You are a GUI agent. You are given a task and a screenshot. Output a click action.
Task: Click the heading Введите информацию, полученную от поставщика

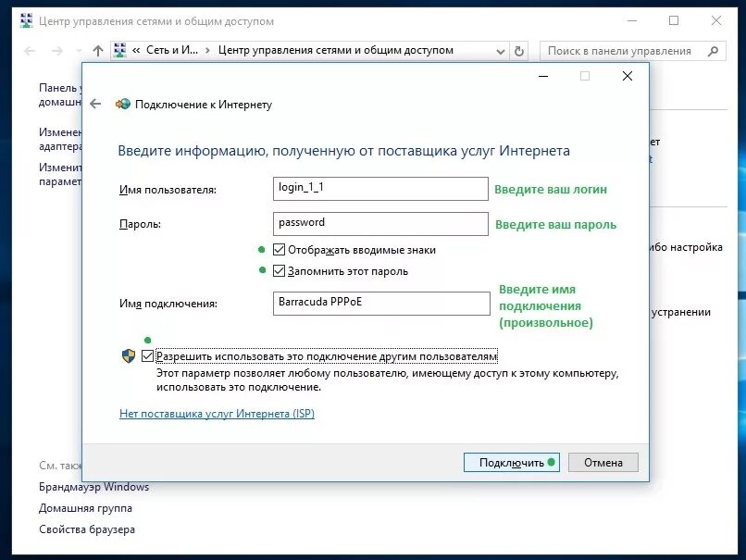tap(343, 151)
